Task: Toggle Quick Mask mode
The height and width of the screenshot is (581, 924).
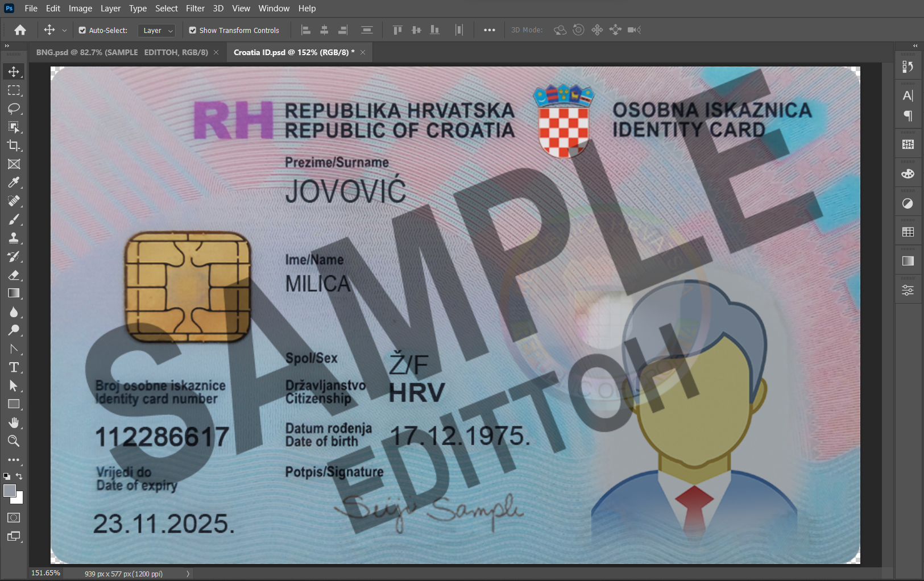Action: 14,518
